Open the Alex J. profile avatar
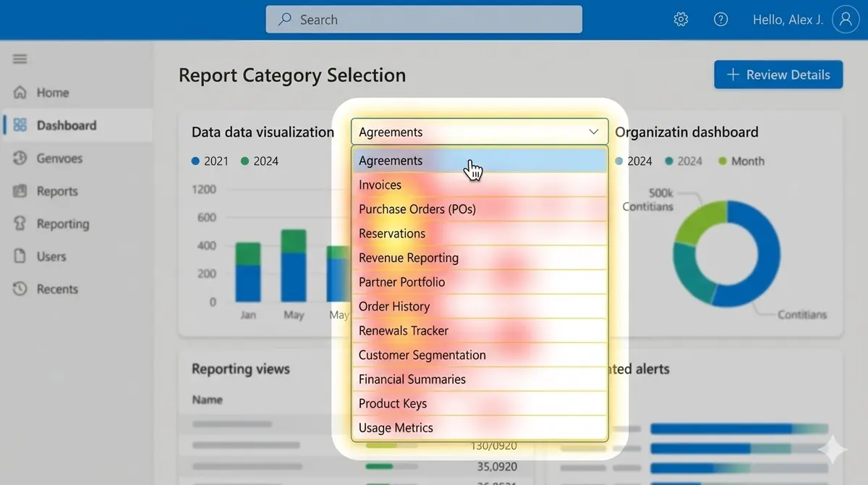This screenshot has width=868, height=485. pyautogui.click(x=845, y=19)
